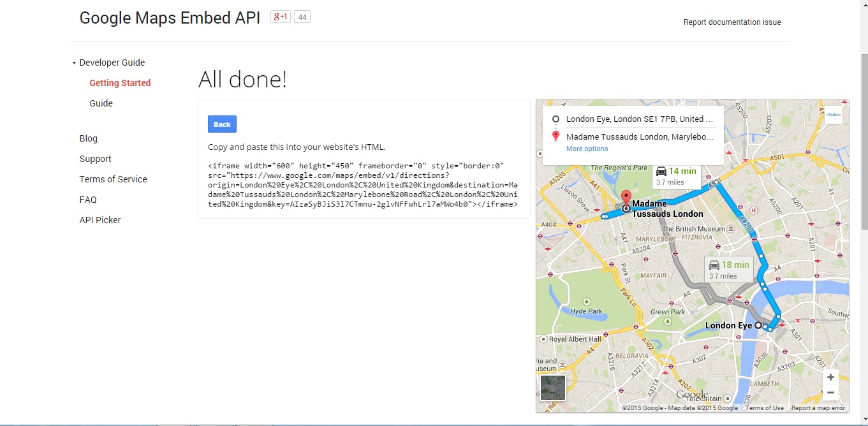
Task: Go to the Blog link
Action: click(x=89, y=138)
